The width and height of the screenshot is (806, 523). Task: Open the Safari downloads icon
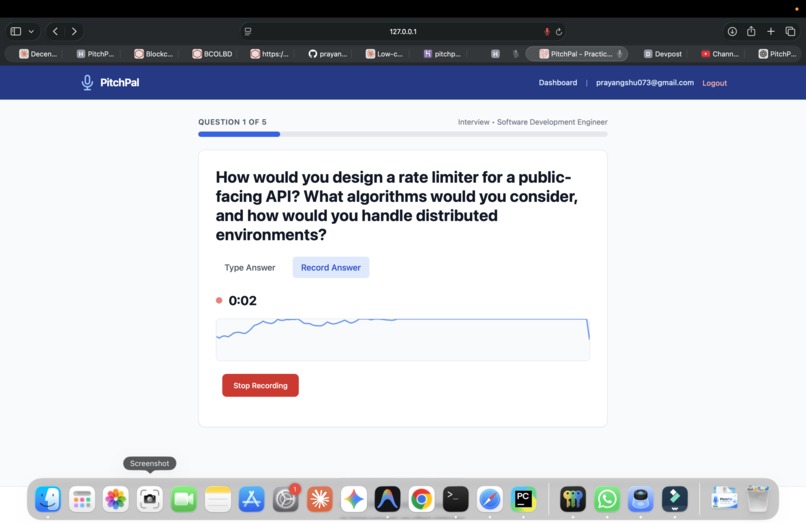[x=732, y=31]
